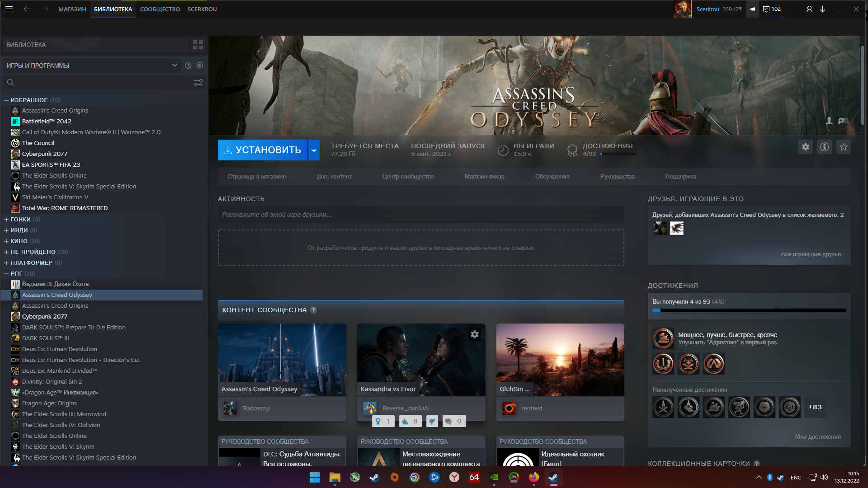The image size is (868, 488).
Task: Open File Explorer on taskbar
Action: point(335,477)
